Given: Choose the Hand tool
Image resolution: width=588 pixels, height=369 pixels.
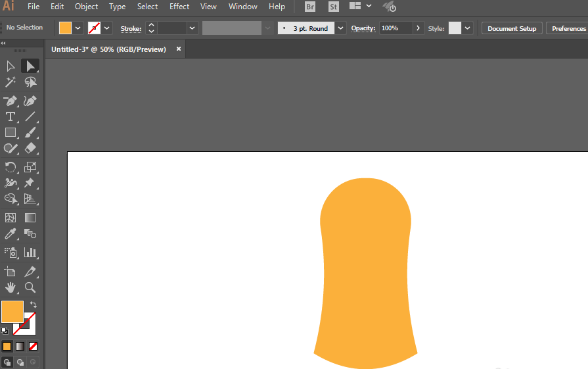Looking at the screenshot, I should click(11, 287).
